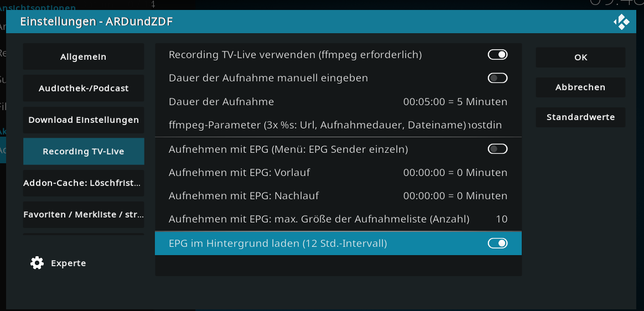Edit the ffmpeg-Parameter field
Viewport: 644px width, 311px height.
(338, 125)
